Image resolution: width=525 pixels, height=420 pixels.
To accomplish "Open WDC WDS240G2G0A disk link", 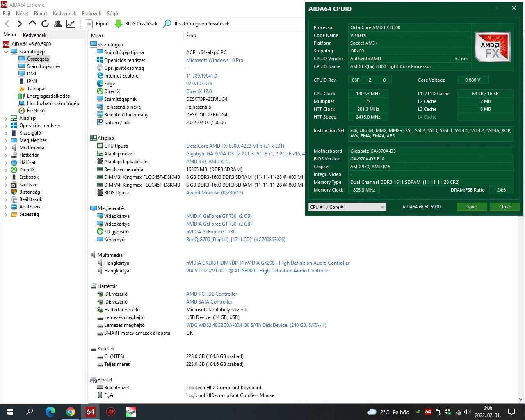I will [x=256, y=325].
